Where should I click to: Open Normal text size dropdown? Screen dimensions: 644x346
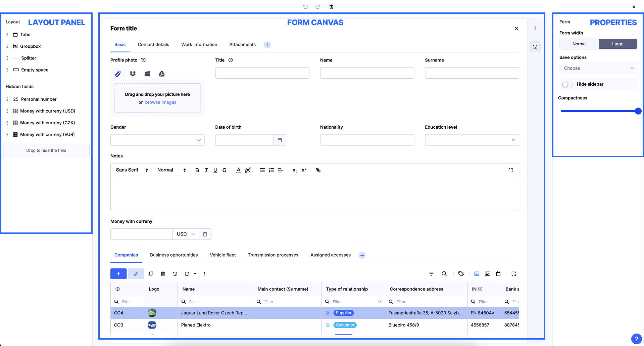tap(171, 170)
